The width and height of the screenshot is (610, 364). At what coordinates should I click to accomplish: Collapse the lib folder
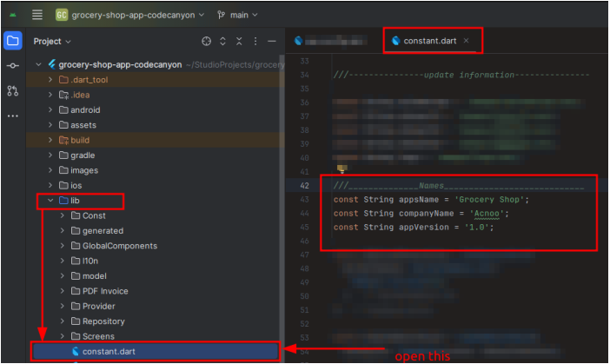click(x=50, y=201)
